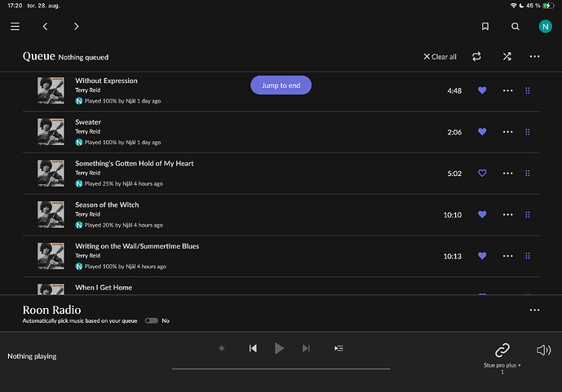Image resolution: width=562 pixels, height=392 pixels.
Task: Open Terry Reid artist link under Sweater
Action: 87,131
